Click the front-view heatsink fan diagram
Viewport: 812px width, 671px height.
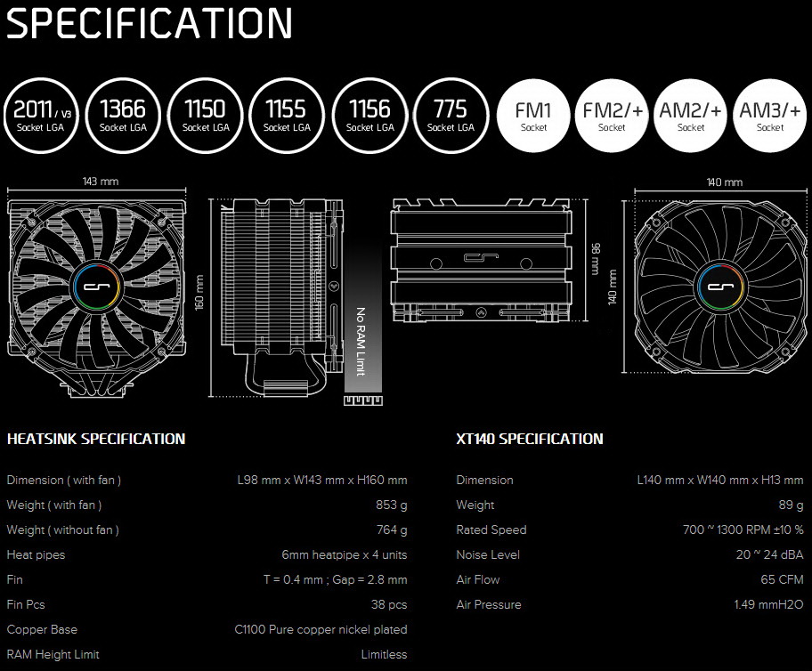point(96,299)
